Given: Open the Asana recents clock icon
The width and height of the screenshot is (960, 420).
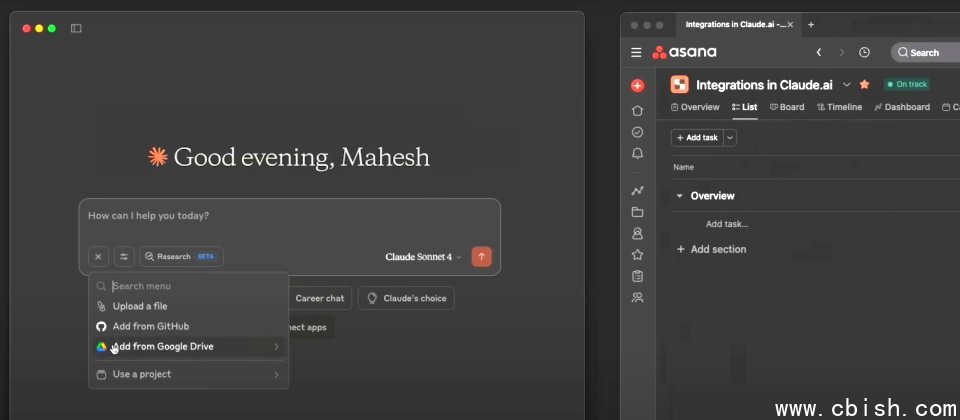Looking at the screenshot, I should [x=864, y=53].
